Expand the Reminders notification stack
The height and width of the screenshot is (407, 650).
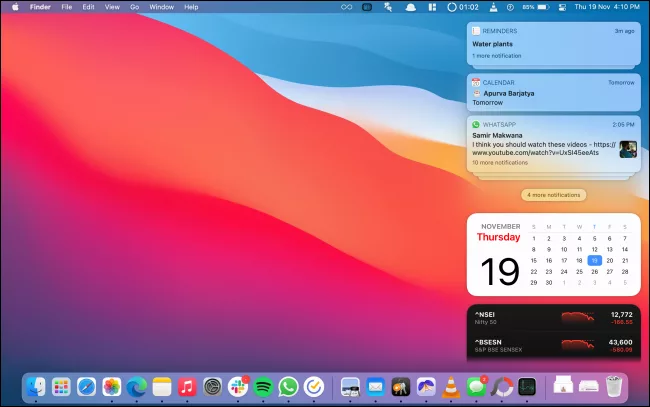(553, 44)
